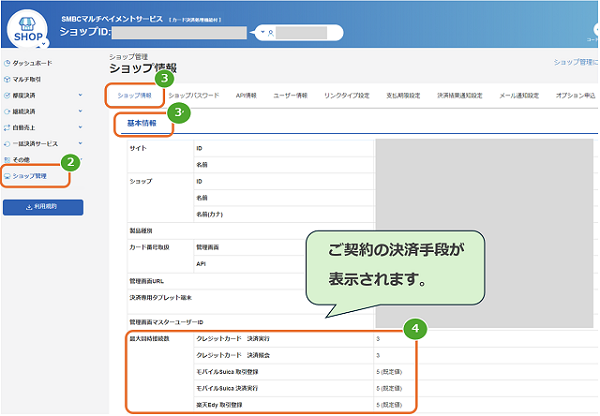Screen dimensions: 600x416
Task: Click the 自動売上 arrows icon
Action: (x=7, y=127)
